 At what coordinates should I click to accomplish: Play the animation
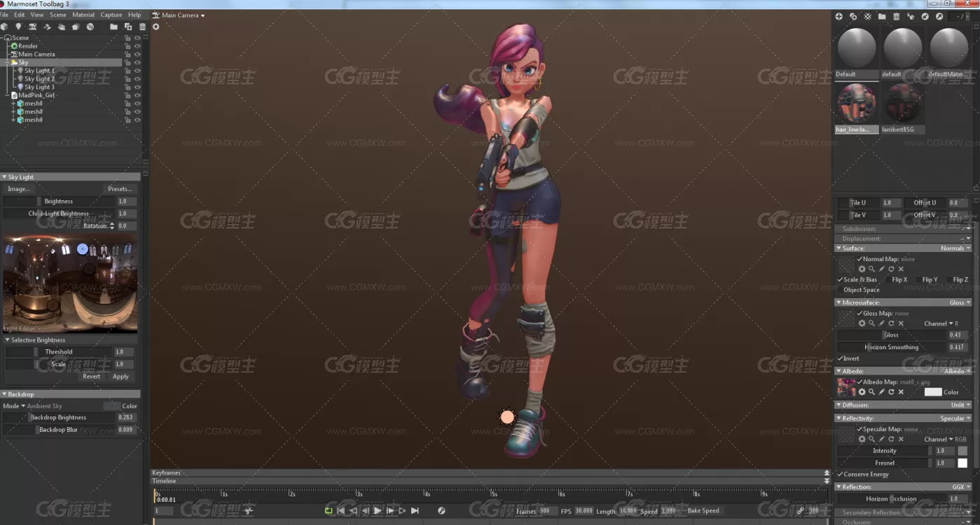point(378,511)
